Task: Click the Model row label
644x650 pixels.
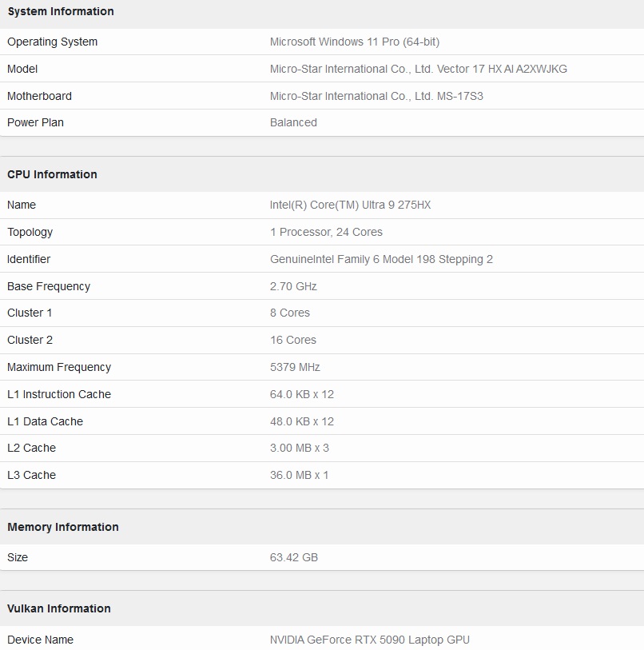Action: (x=22, y=69)
